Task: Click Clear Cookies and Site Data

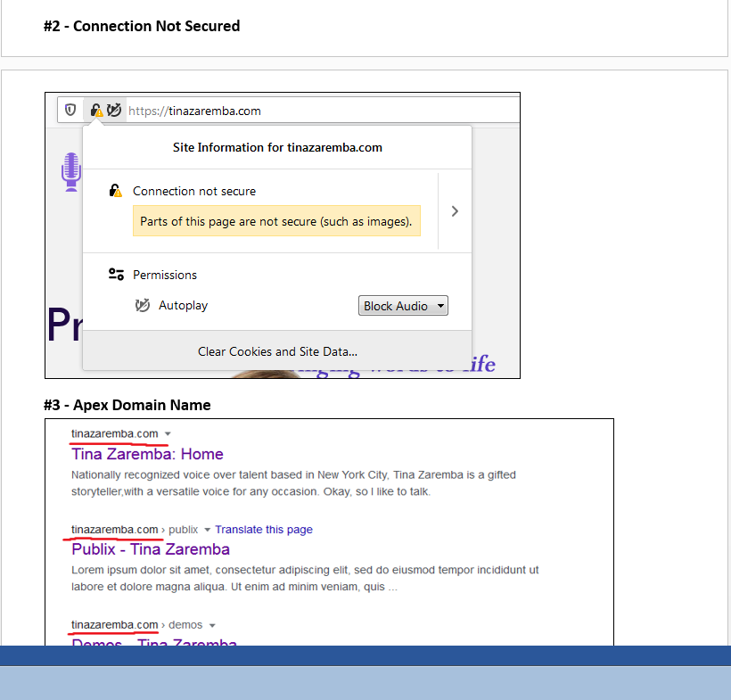Action: click(x=276, y=351)
